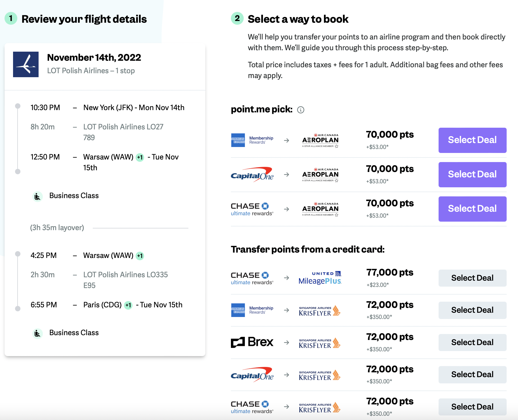Select Deal for Amex to Aeroplan 70,000 pts
Viewport: 518px width, 420px height.
click(472, 140)
